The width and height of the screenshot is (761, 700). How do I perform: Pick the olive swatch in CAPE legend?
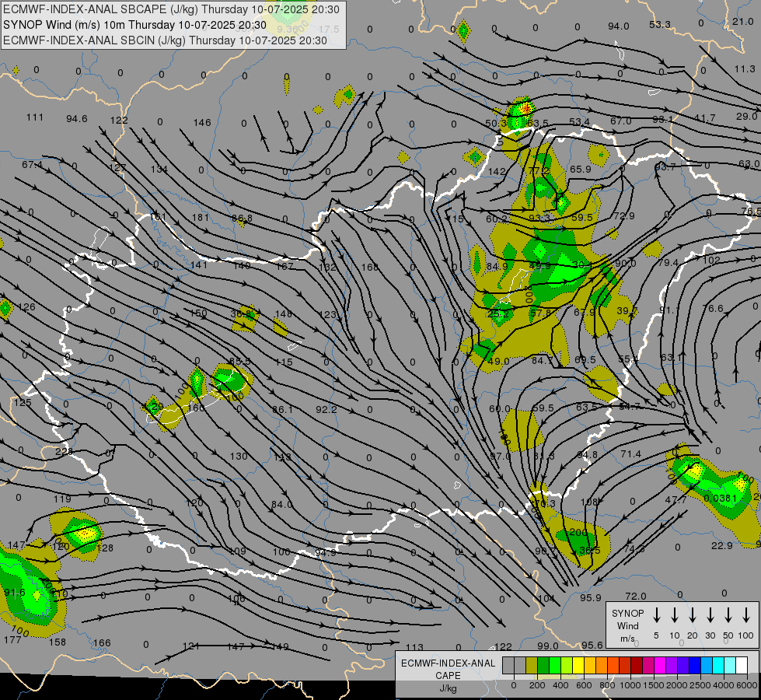532,665
